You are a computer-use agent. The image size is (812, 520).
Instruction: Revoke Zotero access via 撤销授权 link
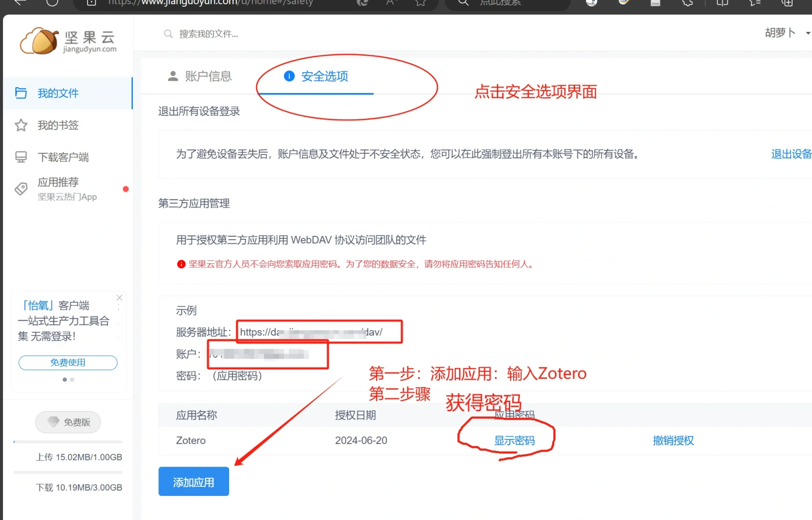[x=673, y=440]
